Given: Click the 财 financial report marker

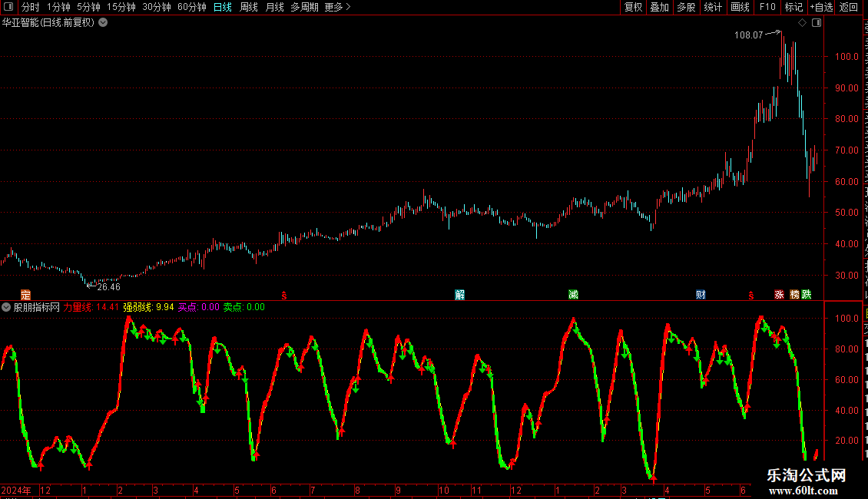Looking at the screenshot, I should click(701, 295).
